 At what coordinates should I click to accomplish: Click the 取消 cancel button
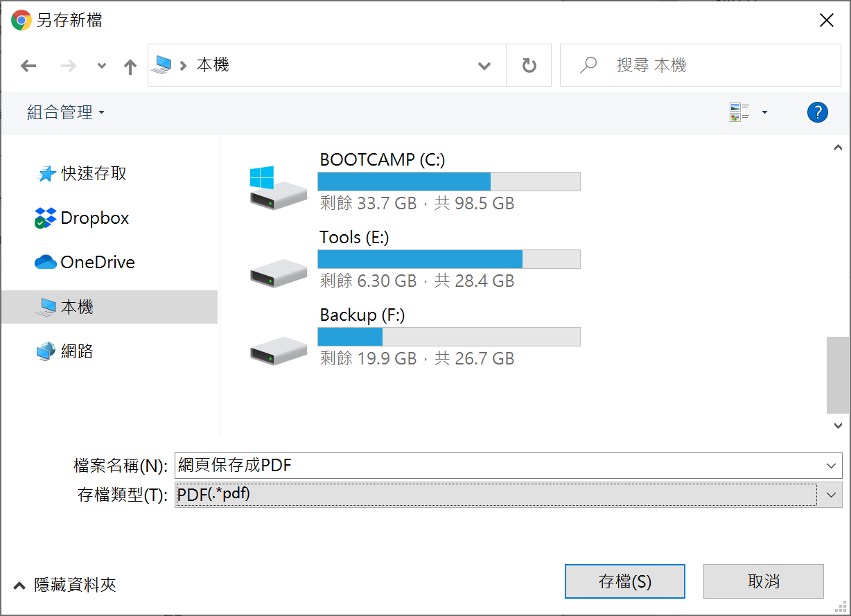coord(763,581)
